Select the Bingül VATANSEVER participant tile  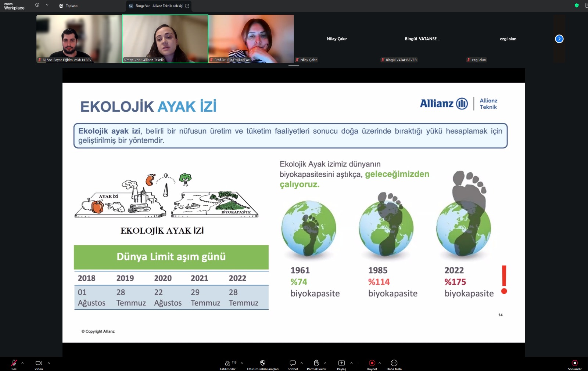(423, 39)
